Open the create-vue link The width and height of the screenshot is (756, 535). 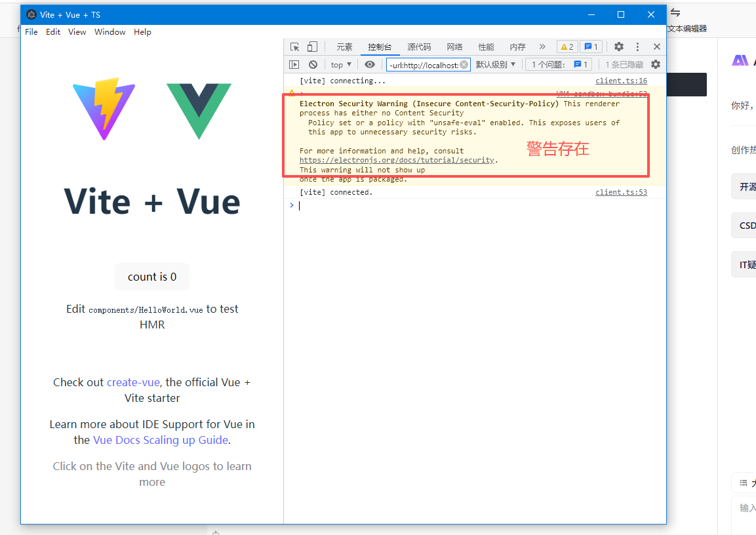pyautogui.click(x=133, y=382)
